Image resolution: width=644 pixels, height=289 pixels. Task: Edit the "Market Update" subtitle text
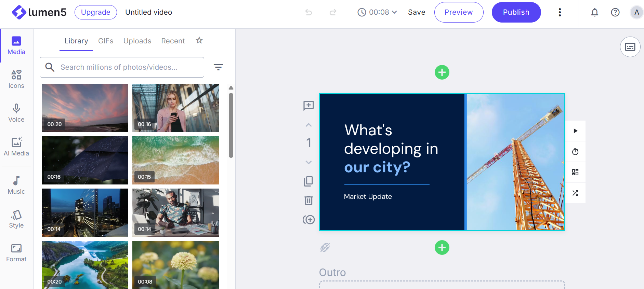coord(368,196)
